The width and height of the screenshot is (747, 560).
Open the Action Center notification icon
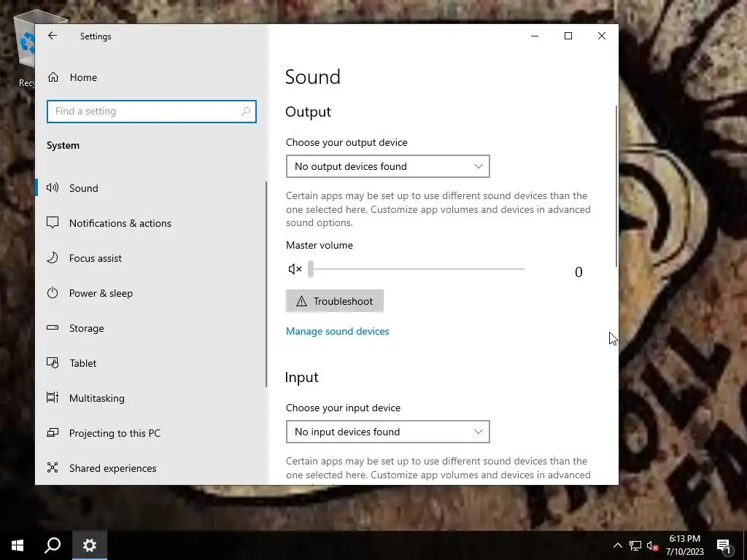724,545
